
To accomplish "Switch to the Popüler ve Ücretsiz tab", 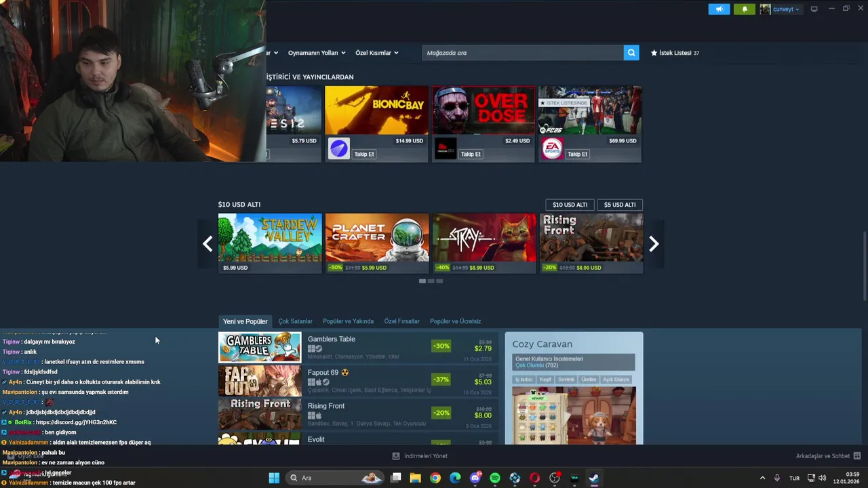I will [456, 321].
